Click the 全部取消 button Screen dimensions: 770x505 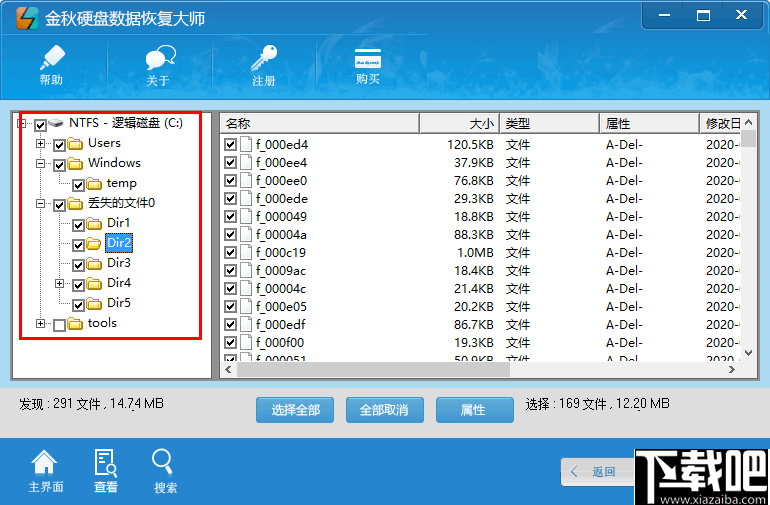pos(385,410)
